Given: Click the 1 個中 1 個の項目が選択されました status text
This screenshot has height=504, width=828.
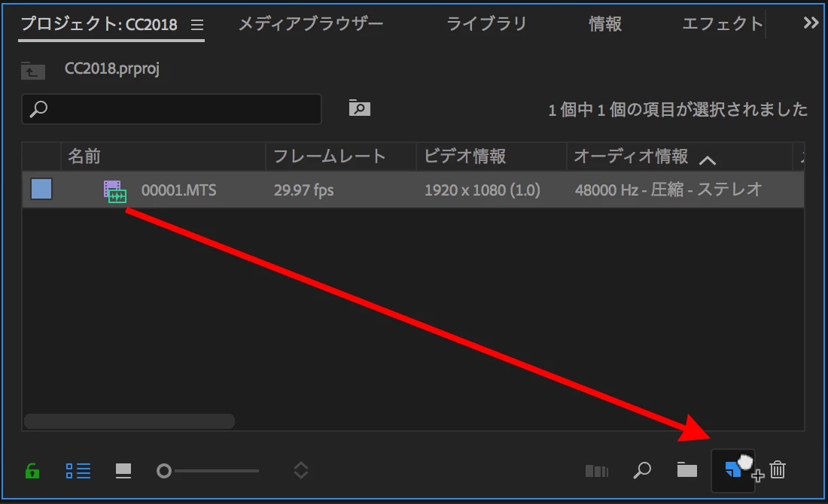Looking at the screenshot, I should click(678, 109).
